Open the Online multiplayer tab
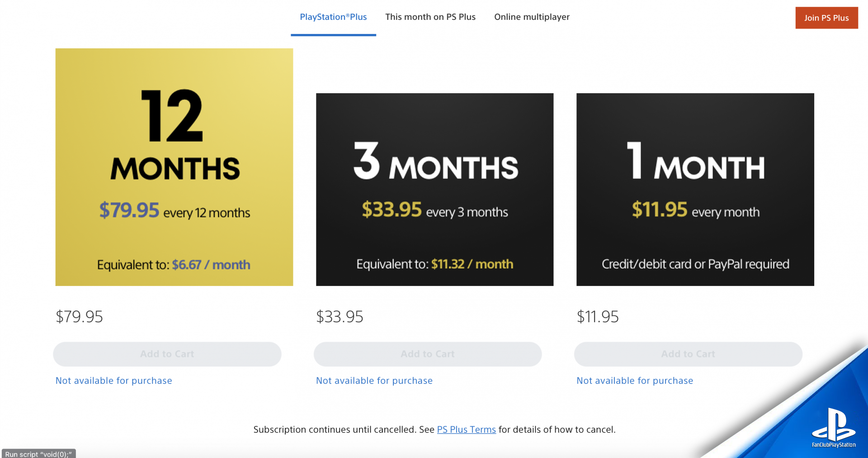The width and height of the screenshot is (868, 458). coord(532,17)
